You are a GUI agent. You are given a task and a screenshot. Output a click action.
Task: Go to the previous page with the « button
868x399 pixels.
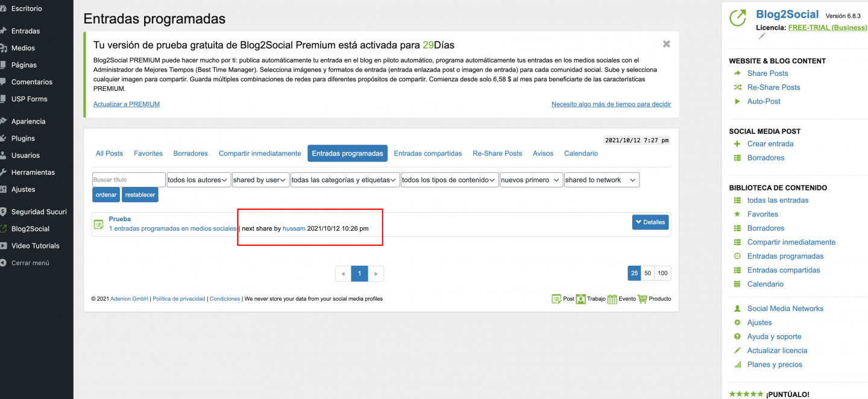tap(344, 274)
